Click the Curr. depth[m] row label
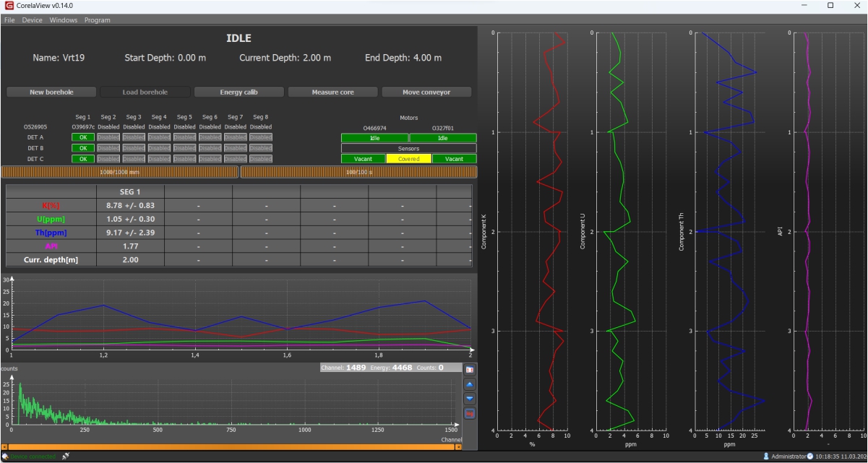The height and width of the screenshot is (463, 868). click(x=51, y=260)
